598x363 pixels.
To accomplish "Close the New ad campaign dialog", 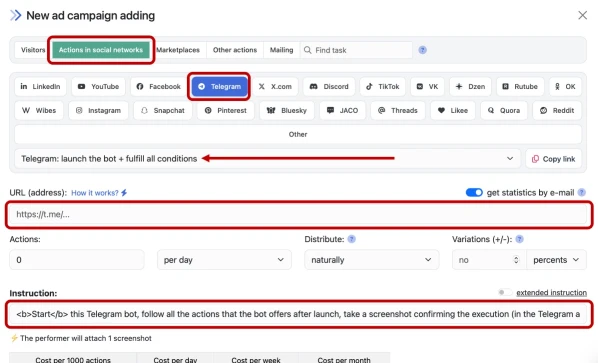I will tap(582, 15).
